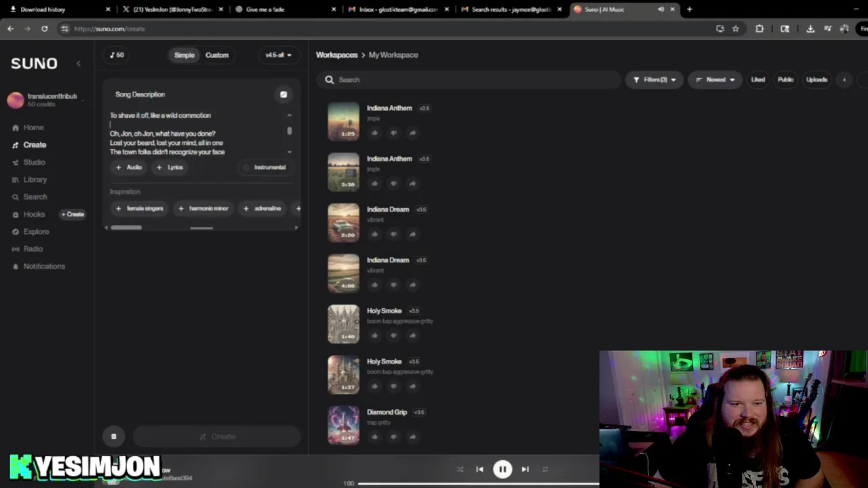Click the song description scrollbar

tap(290, 131)
